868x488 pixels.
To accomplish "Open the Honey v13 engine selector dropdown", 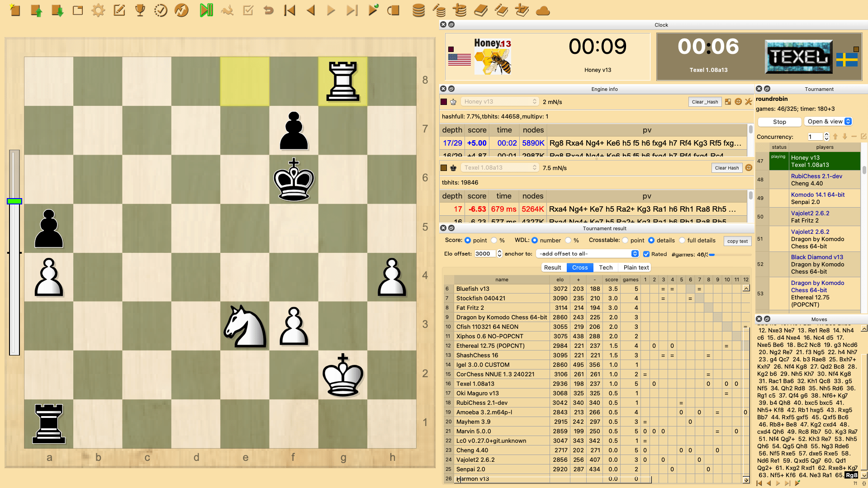I will (499, 102).
